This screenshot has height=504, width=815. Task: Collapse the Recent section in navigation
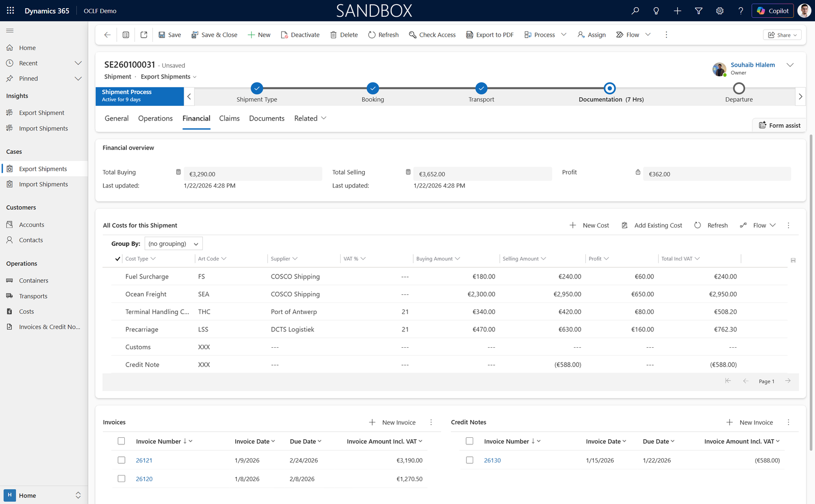tap(78, 63)
